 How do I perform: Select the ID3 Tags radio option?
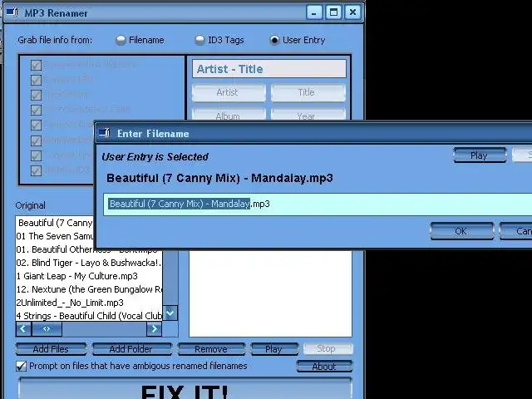coord(199,41)
